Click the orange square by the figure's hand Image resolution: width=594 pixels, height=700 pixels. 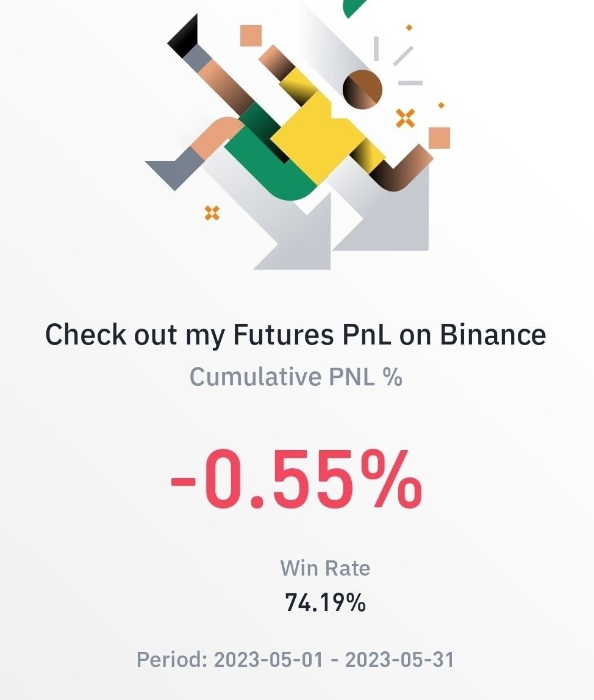439,138
